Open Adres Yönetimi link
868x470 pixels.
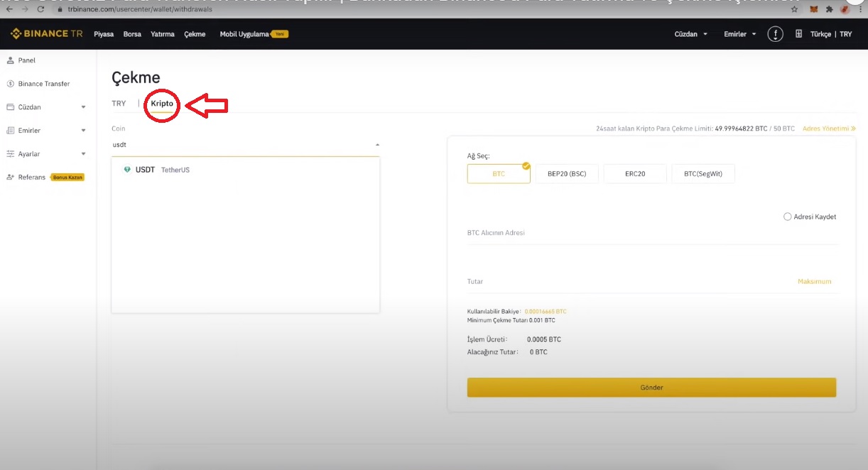tap(829, 129)
